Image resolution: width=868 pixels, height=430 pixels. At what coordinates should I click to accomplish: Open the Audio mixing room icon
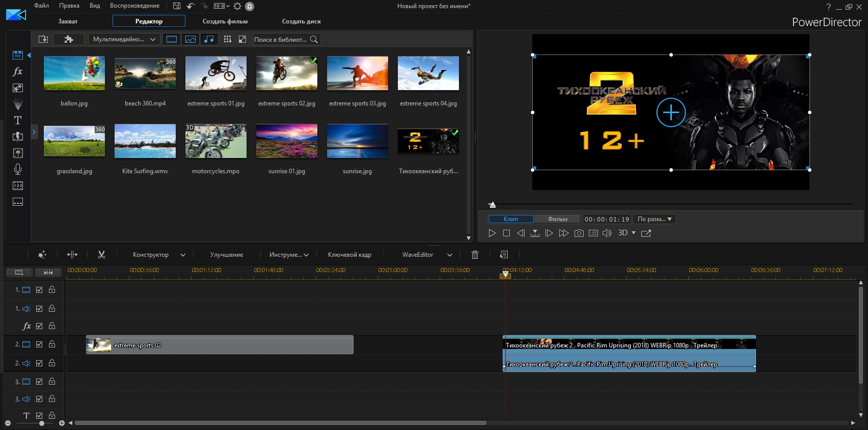click(x=18, y=153)
